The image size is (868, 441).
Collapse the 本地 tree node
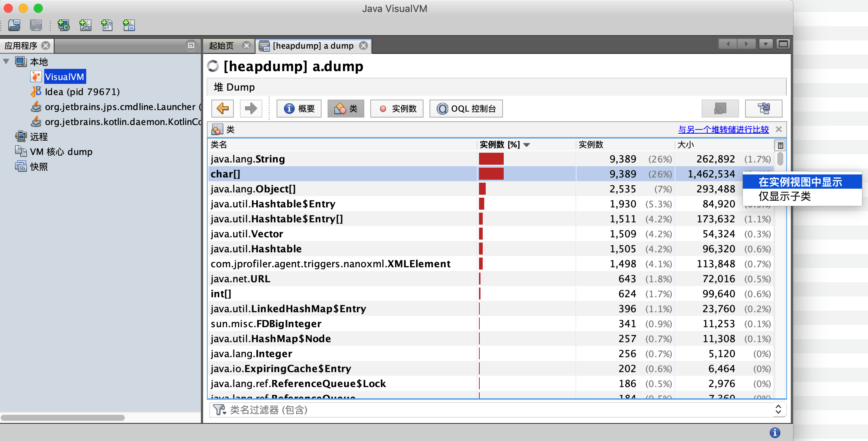pyautogui.click(x=6, y=61)
